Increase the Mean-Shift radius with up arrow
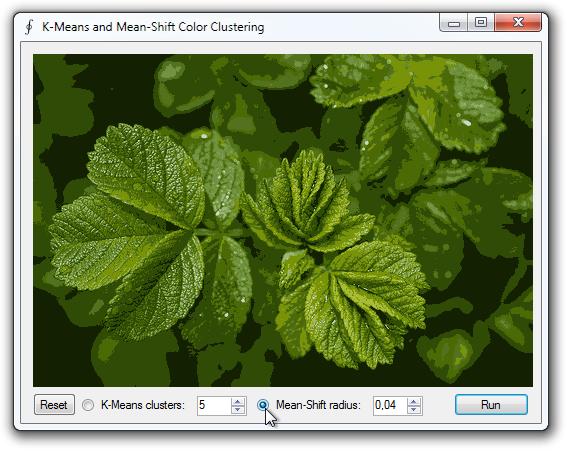 coord(414,402)
